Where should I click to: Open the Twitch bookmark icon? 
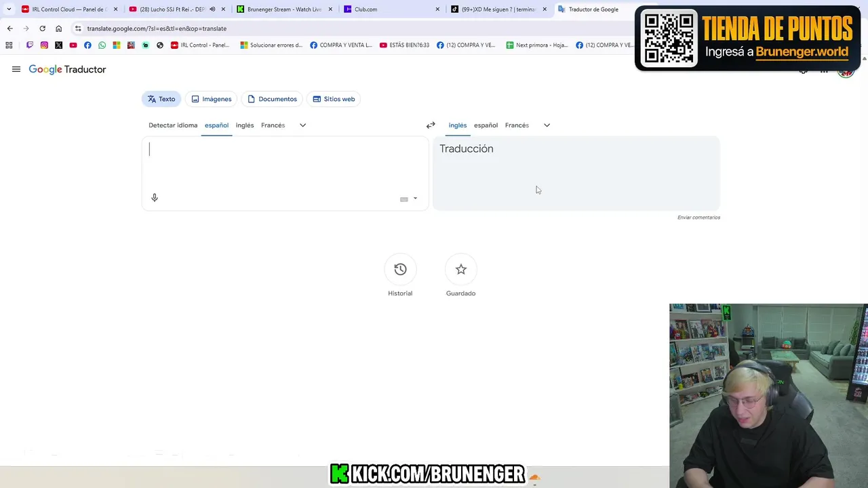30,45
